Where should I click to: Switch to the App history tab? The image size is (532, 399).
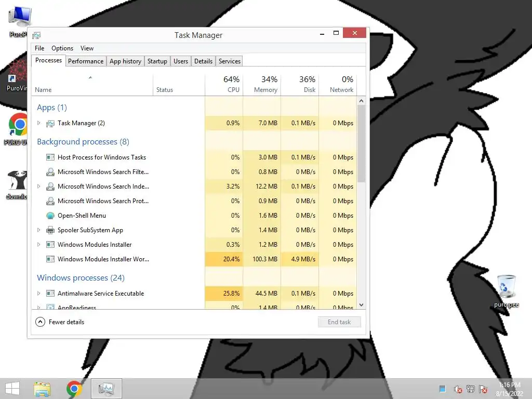coord(125,61)
